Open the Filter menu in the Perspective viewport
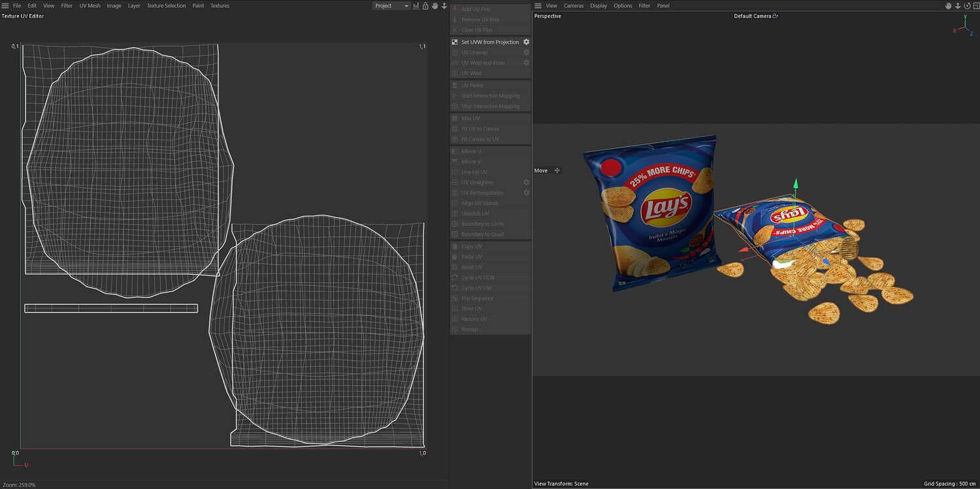Screen dimensions: 980x489 pyautogui.click(x=644, y=6)
